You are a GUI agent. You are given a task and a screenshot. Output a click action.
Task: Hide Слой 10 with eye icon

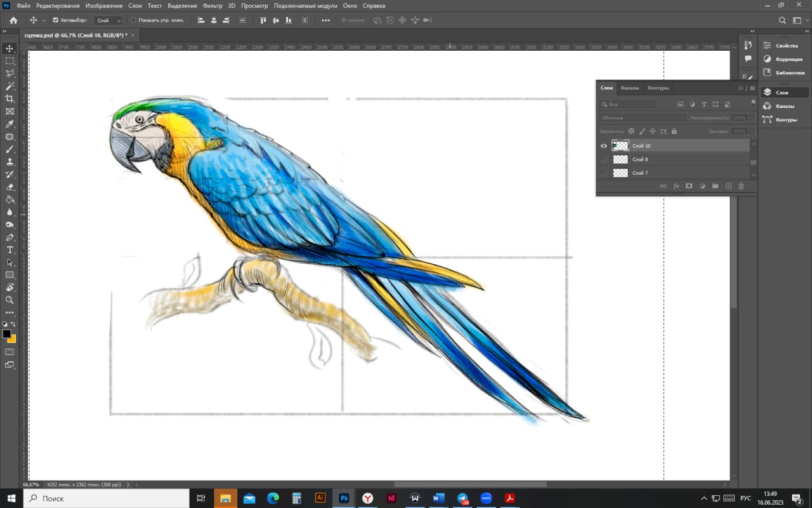(x=604, y=146)
